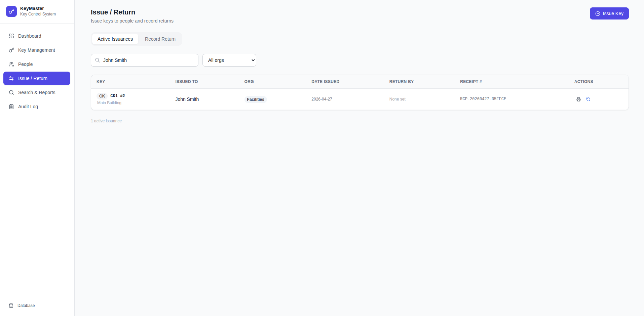Click the Audit Log clipboard icon
This screenshot has width=644, height=316.
11,107
